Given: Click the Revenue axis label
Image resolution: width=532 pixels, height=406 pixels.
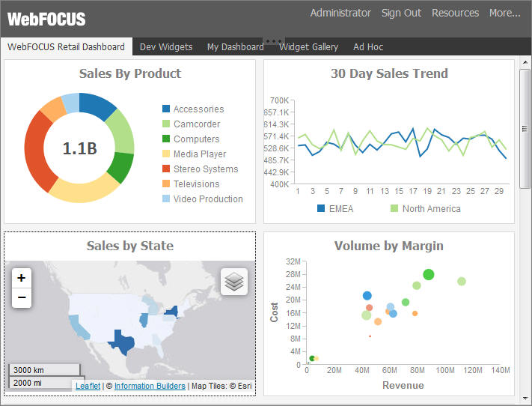Looking at the screenshot, I should click(403, 385).
